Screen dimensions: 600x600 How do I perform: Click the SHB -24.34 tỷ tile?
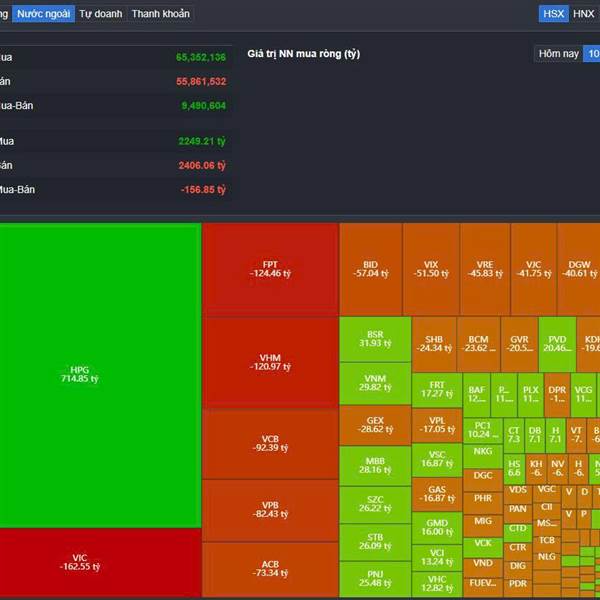434,344
